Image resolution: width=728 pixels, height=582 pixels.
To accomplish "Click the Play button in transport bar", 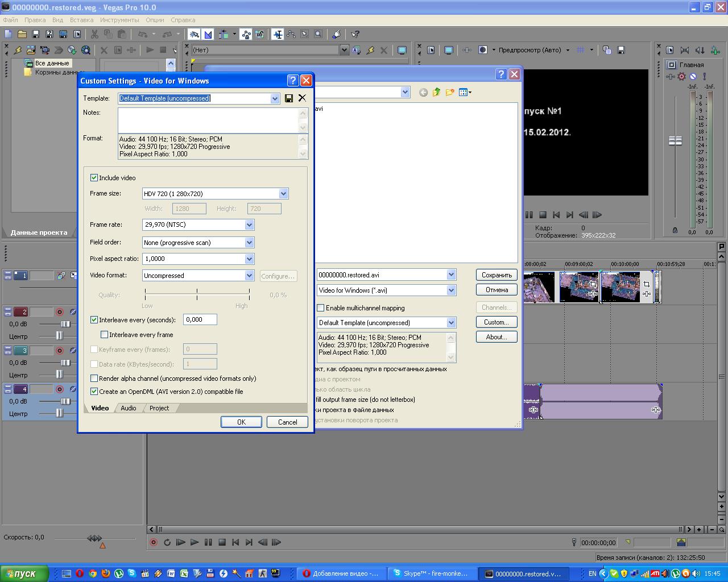I will (195, 542).
